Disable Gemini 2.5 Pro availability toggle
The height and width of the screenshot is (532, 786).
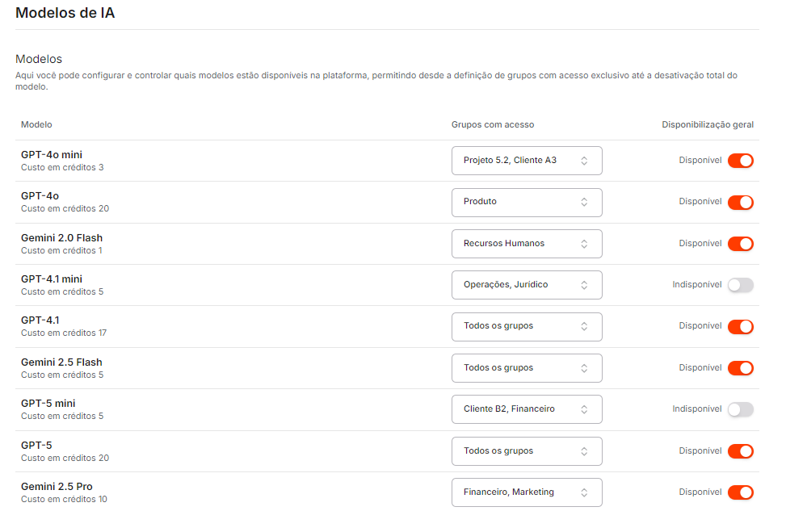[741, 492]
